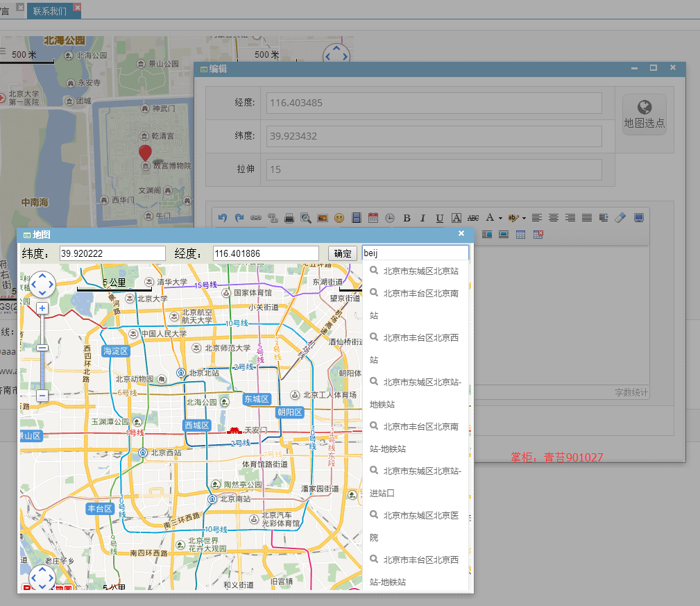
Task: Toggle strikethrough ABC formatting
Action: [473, 218]
